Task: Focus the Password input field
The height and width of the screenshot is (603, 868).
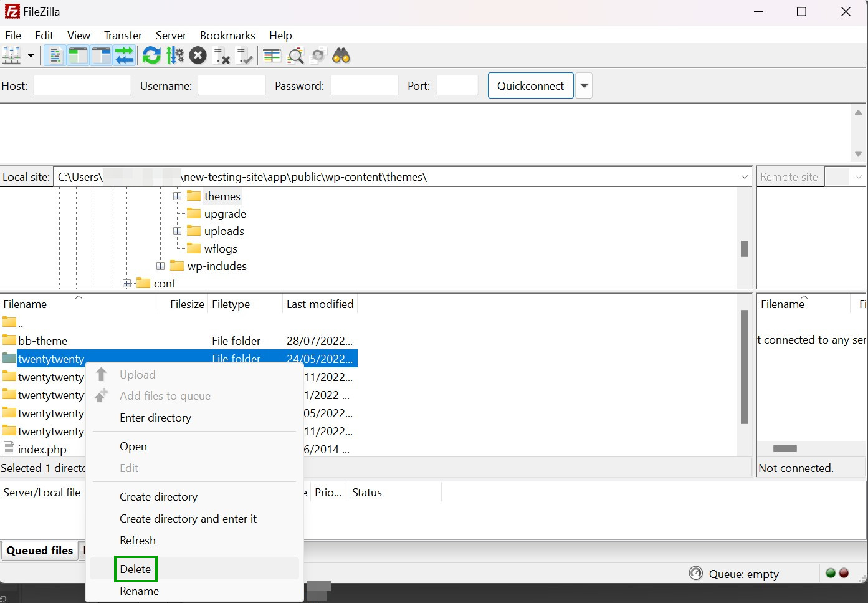Action: point(365,85)
